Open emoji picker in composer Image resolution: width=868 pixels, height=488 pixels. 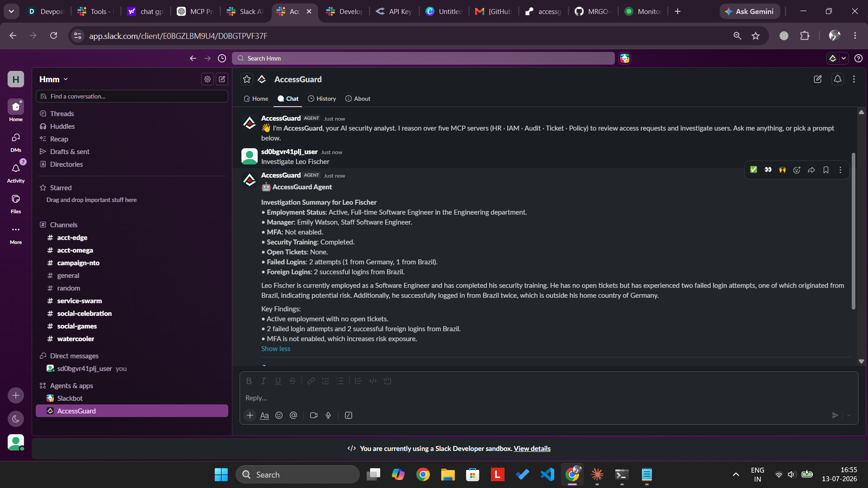(279, 415)
